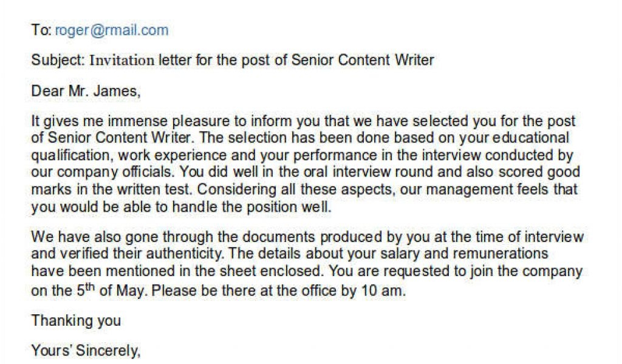This screenshot has height=364, width=622.
Task: Click the "Thanking you" line
Action: click(x=76, y=320)
